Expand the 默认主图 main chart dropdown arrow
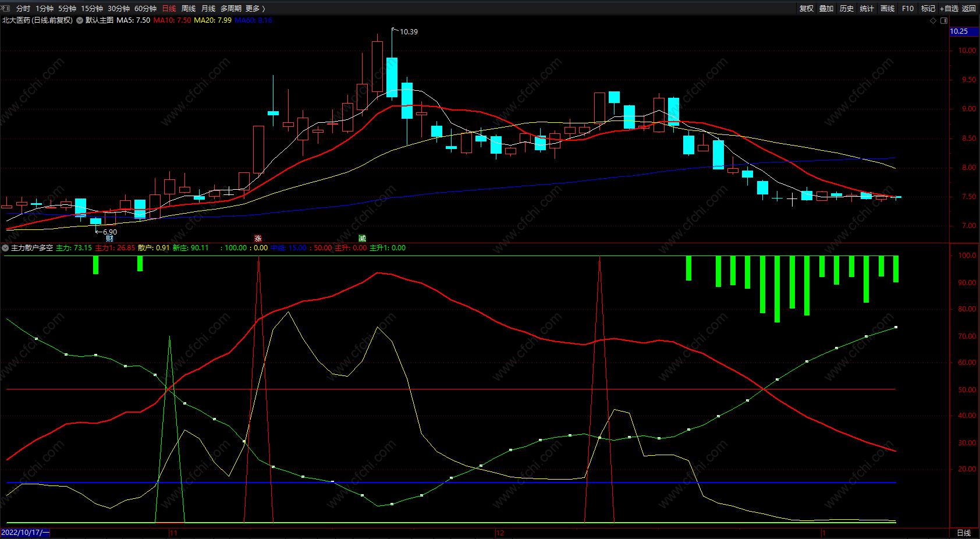This screenshot has width=980, height=539. (80, 20)
